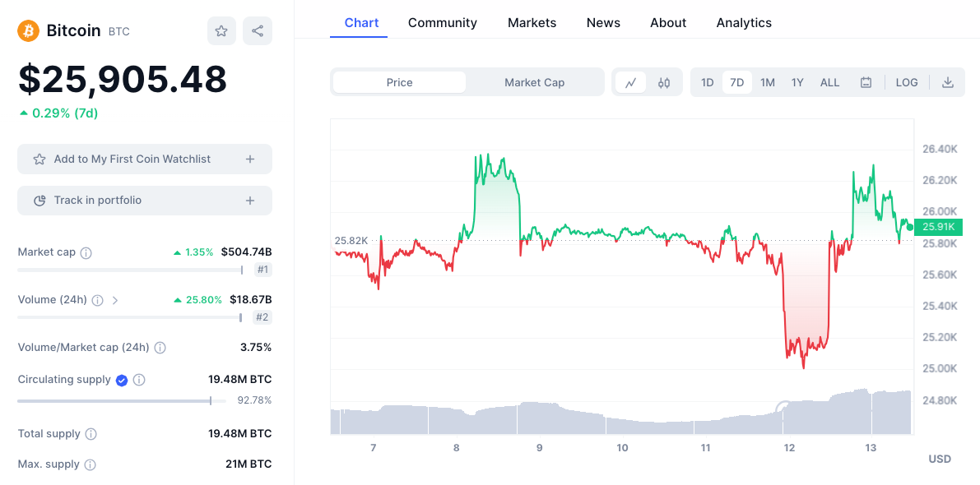Open the calendar date range picker
Image resolution: width=980 pixels, height=485 pixels.
[866, 82]
